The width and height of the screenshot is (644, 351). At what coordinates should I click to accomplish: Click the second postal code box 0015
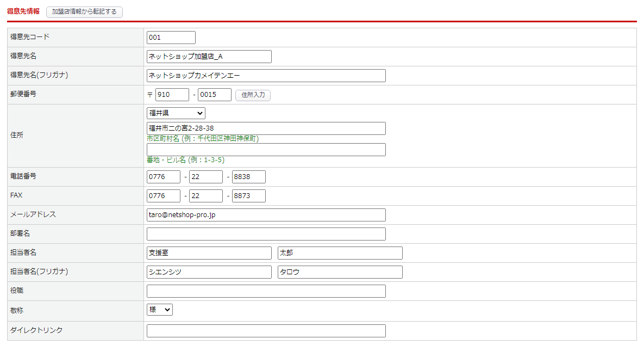click(214, 95)
